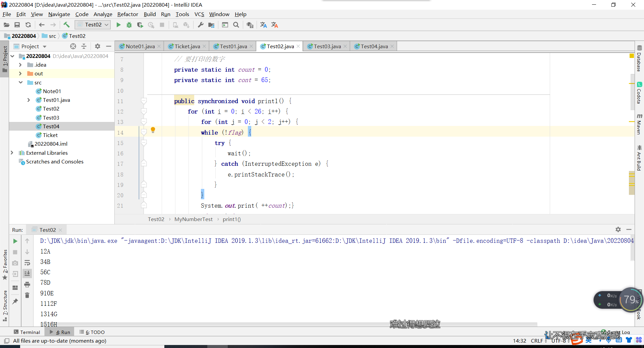The height and width of the screenshot is (348, 644).
Task: Click the blue translate icon in the toolbar
Action: [x=264, y=25]
